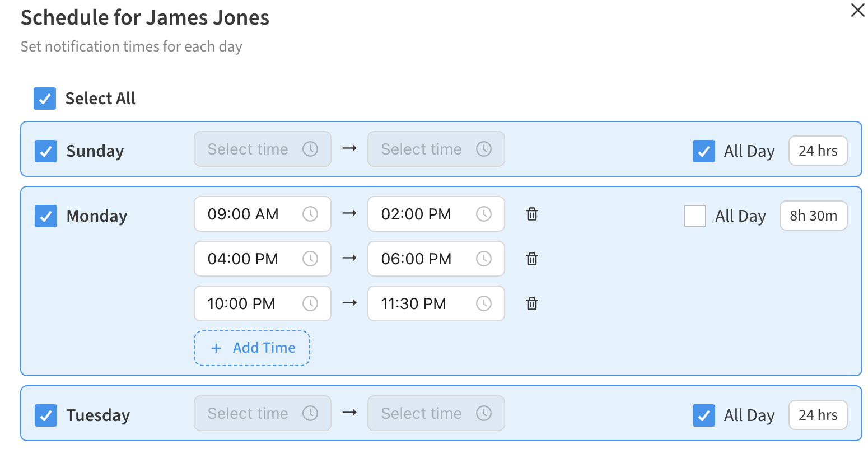Click Monday's 8h 30m duration badge
The image size is (868, 449).
(x=814, y=216)
